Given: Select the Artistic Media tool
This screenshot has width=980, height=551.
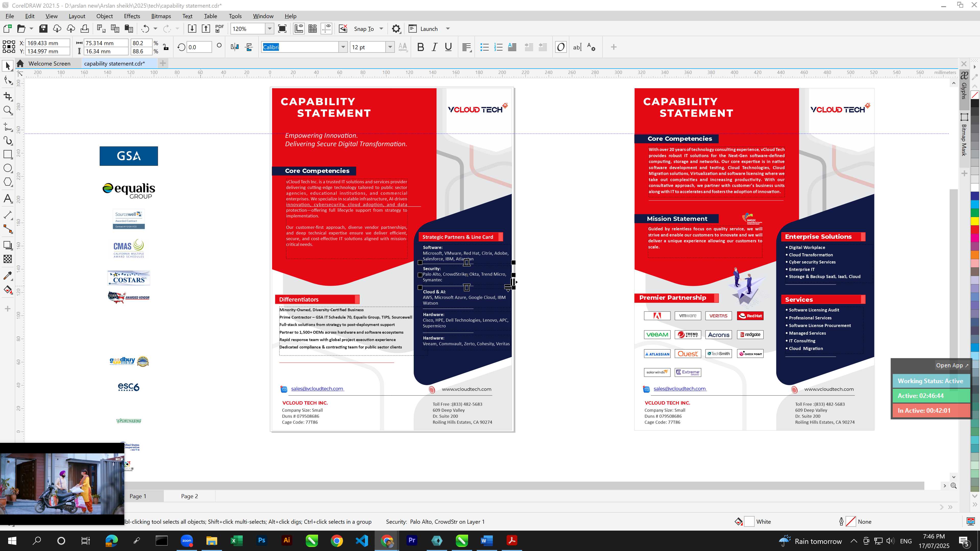Looking at the screenshot, I should tap(8, 140).
